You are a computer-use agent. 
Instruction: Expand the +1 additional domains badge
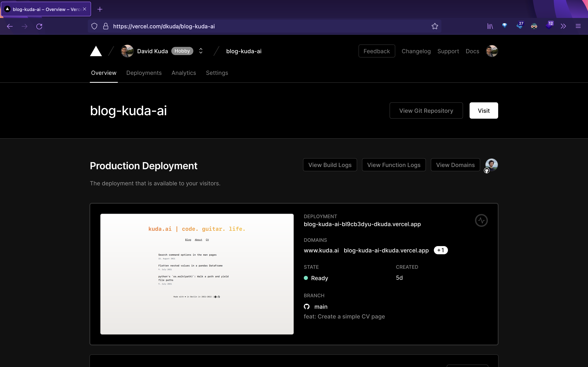[440, 250]
